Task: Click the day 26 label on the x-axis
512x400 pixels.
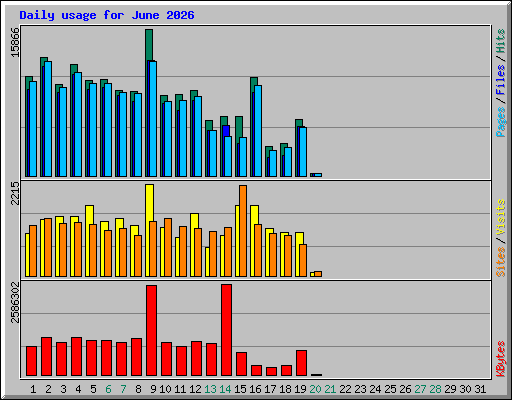Action: (x=405, y=389)
